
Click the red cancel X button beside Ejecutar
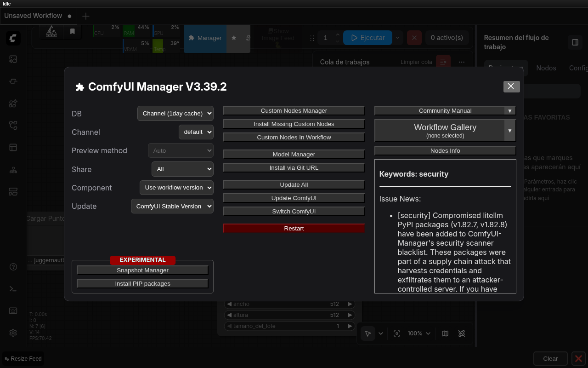414,38
